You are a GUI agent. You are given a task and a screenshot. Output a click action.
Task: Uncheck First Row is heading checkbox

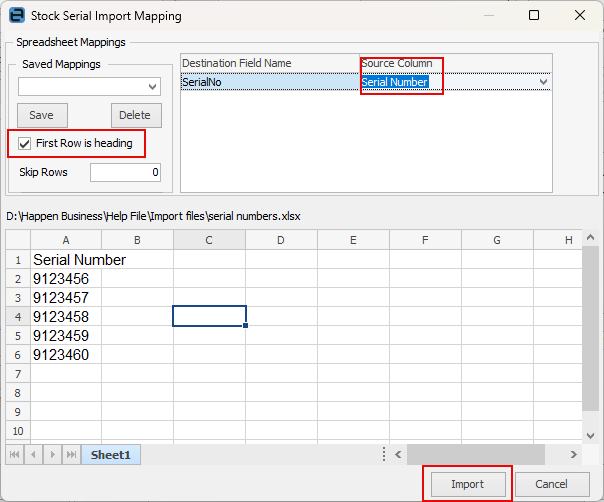tap(24, 144)
